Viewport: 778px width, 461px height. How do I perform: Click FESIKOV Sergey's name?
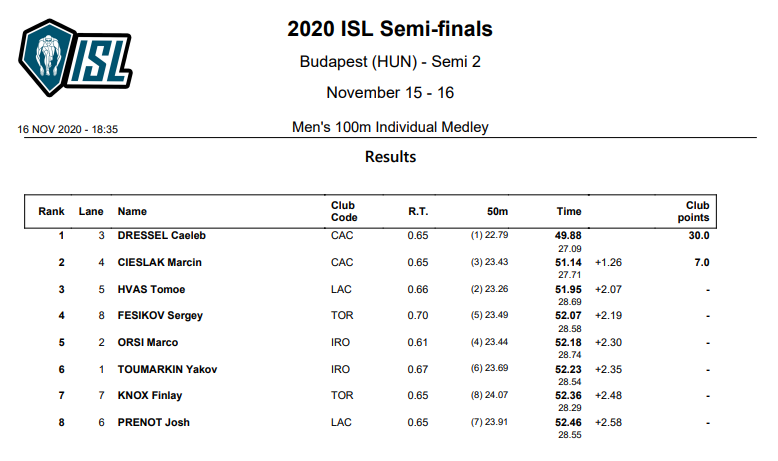[x=160, y=316]
